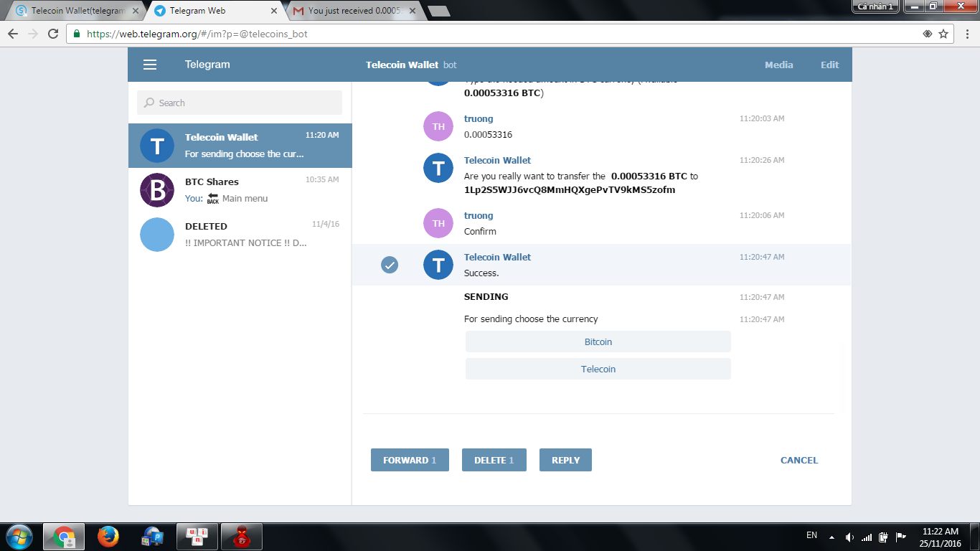Click the REPLY button
The width and height of the screenshot is (980, 551).
(565, 460)
